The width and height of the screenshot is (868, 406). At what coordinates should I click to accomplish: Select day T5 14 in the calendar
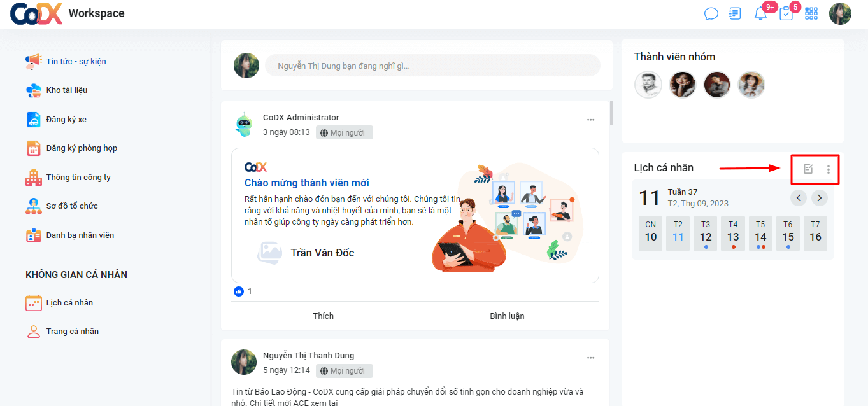[x=760, y=234]
